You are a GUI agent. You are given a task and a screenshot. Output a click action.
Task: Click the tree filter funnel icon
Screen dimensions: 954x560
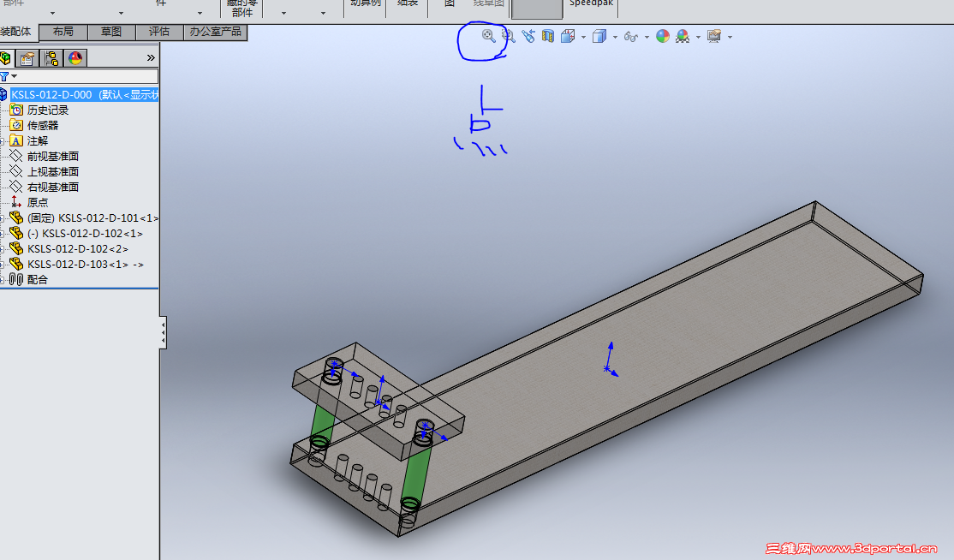click(x=5, y=76)
